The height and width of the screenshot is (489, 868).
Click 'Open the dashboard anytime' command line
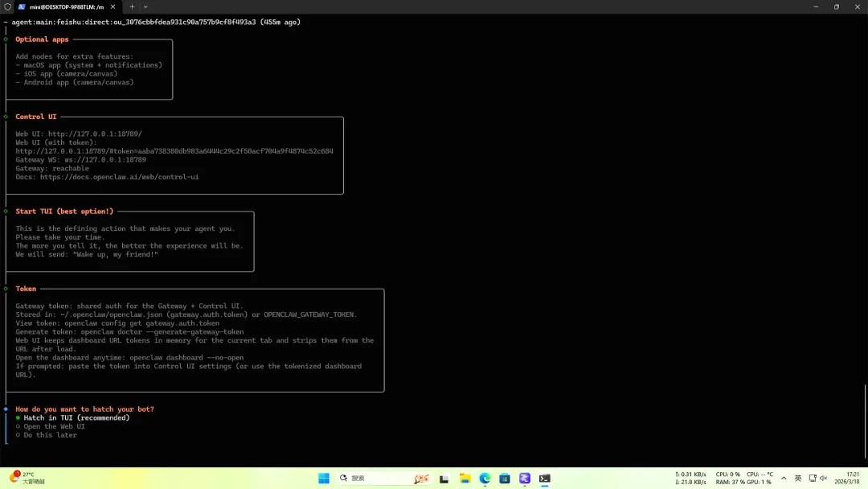pos(129,358)
